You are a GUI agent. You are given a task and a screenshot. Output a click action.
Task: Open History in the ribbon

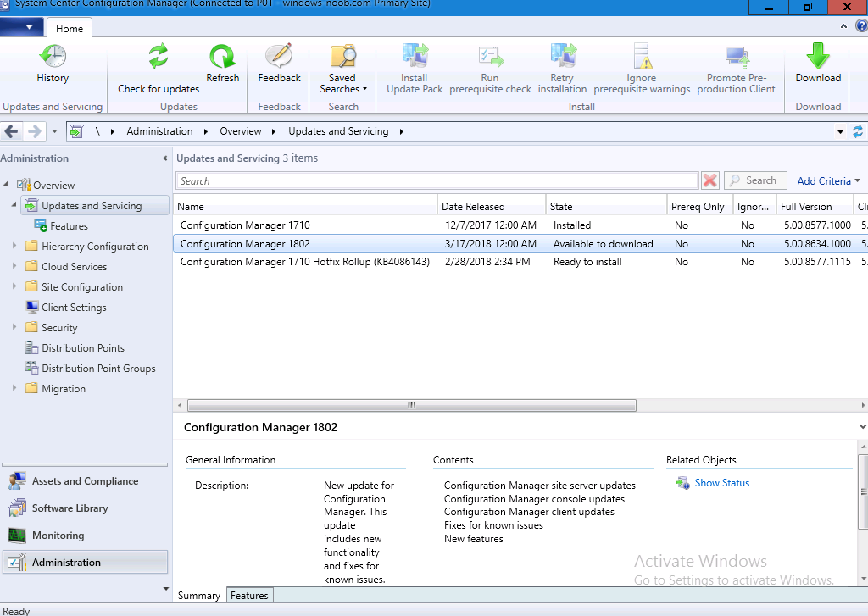tap(53, 64)
